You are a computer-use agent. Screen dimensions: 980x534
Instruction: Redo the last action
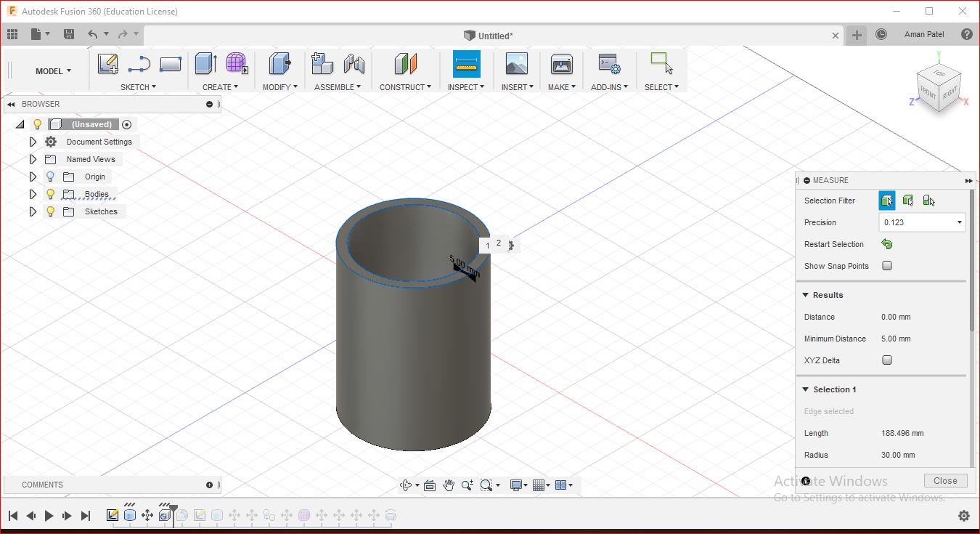(x=123, y=34)
